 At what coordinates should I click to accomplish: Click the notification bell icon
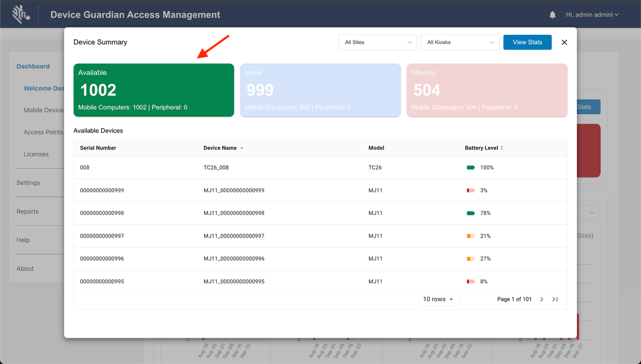tap(552, 15)
